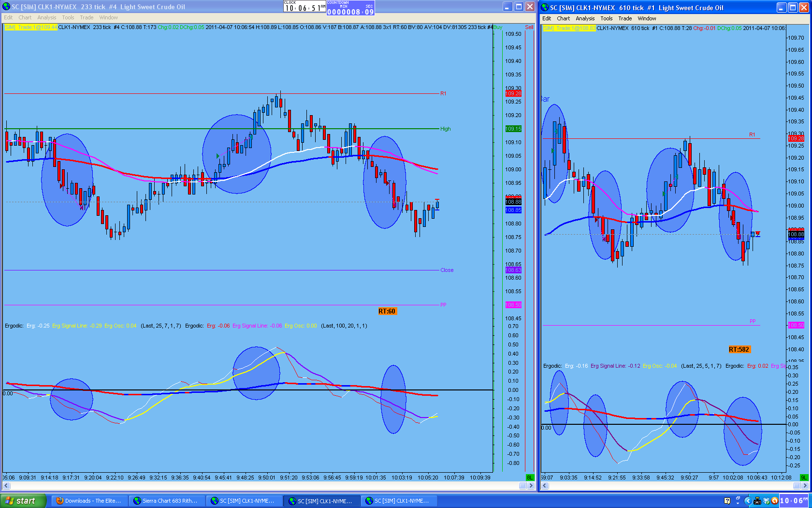Screen dimensions: 812x508
Task: Click the Ergodic label in 610 tick chart
Action: 552,366
